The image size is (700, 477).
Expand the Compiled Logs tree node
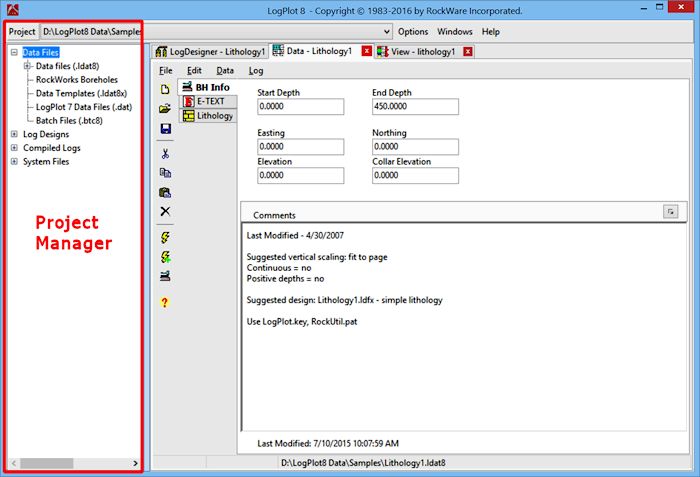pyautogui.click(x=14, y=148)
